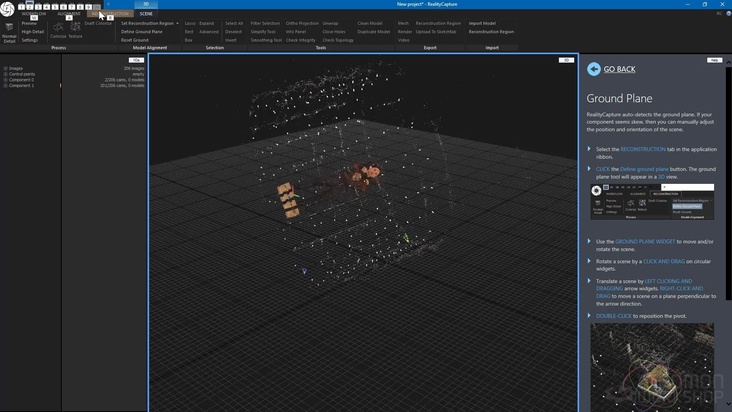Image resolution: width=732 pixels, height=412 pixels.
Task: Select the 3D context tab in title bar
Action: point(146,4)
